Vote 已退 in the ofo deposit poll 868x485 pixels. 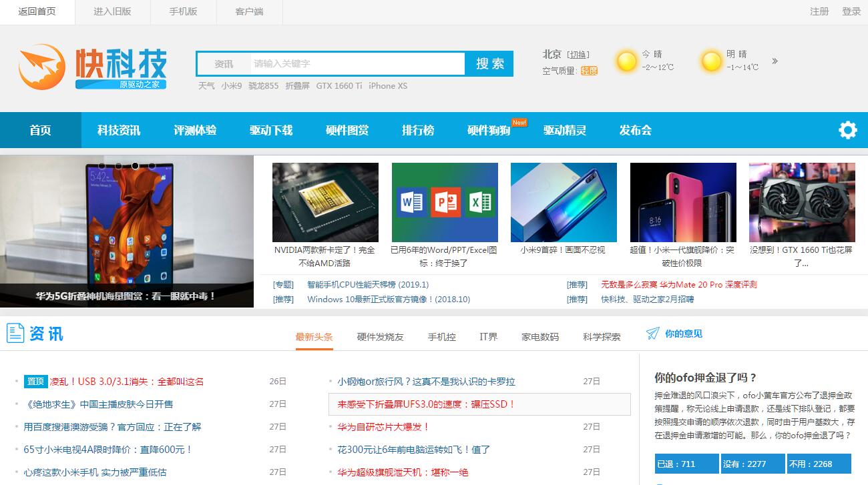click(x=686, y=464)
